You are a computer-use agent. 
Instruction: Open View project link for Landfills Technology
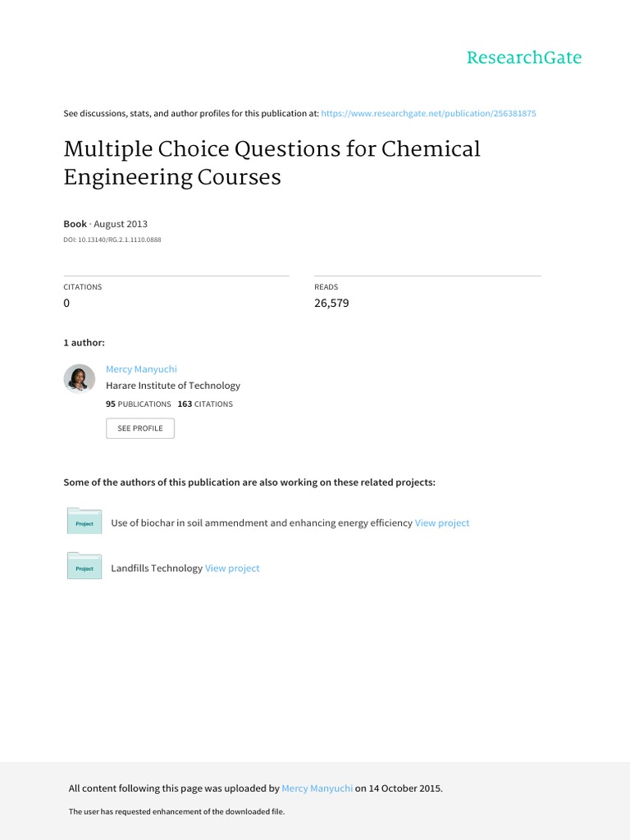232,568
